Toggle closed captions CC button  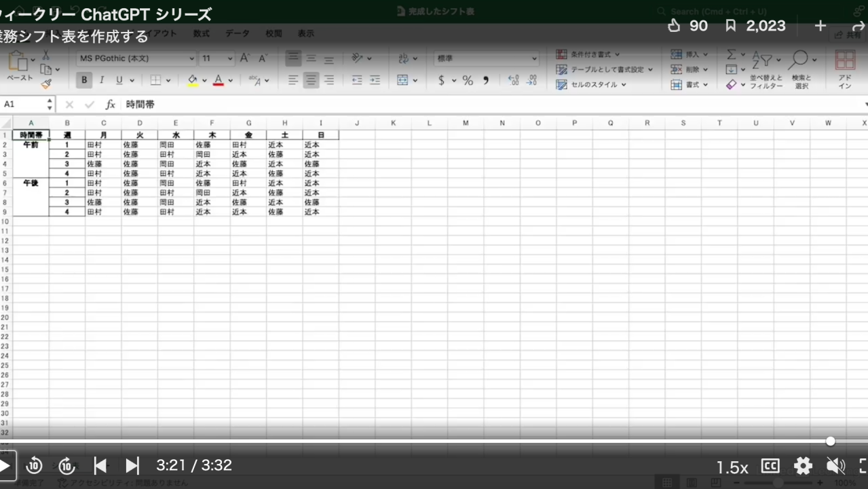click(770, 466)
